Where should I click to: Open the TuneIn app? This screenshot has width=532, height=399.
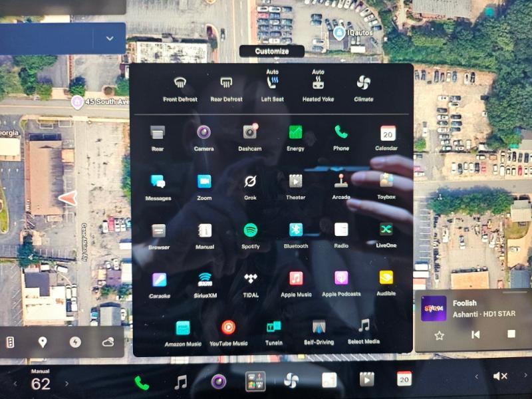(274, 333)
